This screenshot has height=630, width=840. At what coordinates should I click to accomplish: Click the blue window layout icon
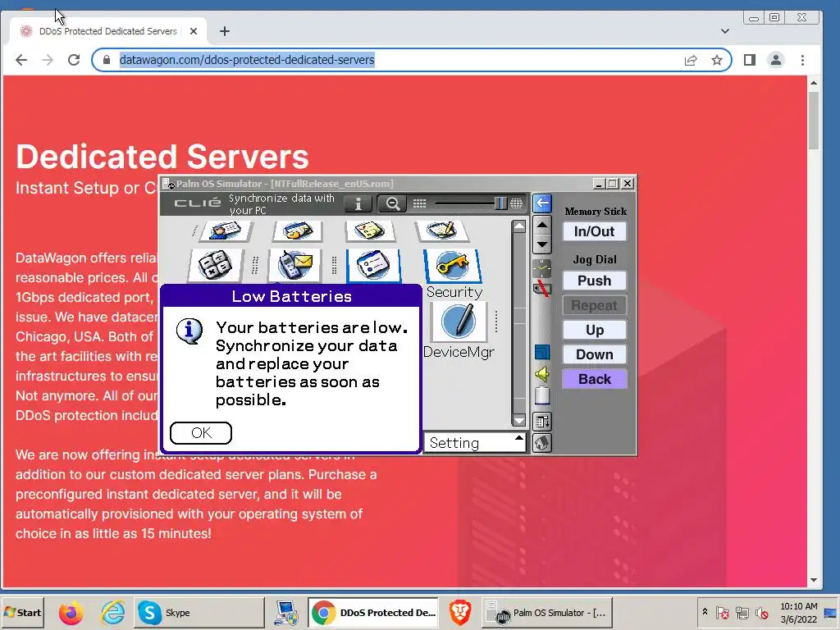pyautogui.click(x=542, y=352)
